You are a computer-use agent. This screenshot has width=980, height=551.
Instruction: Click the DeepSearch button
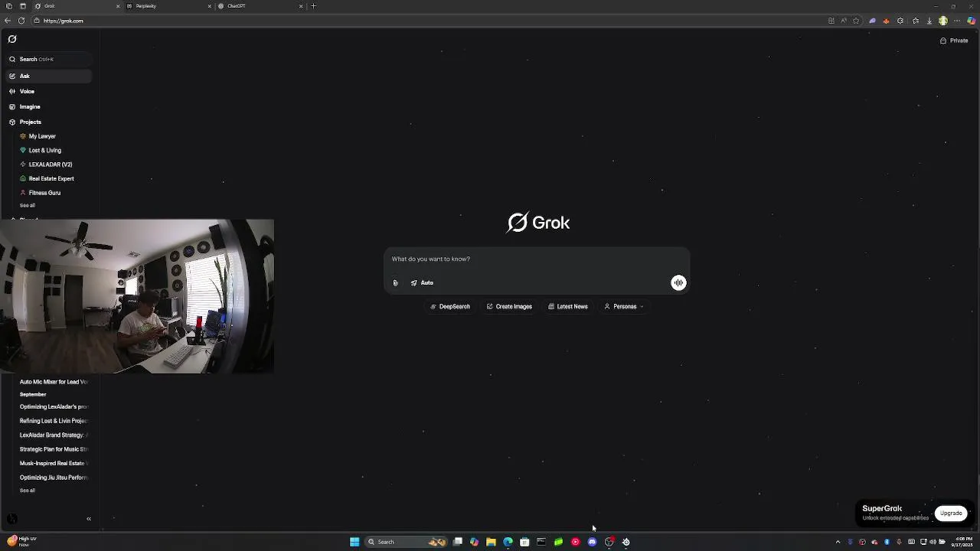tap(450, 307)
